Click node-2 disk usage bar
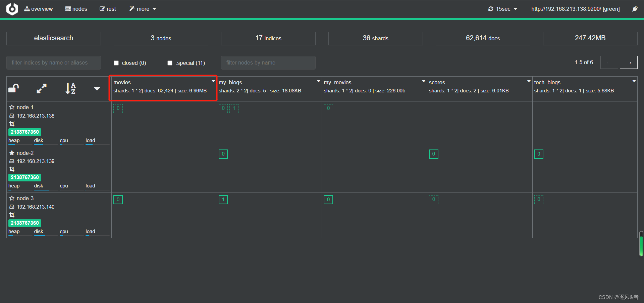The image size is (644, 303). tap(46, 190)
